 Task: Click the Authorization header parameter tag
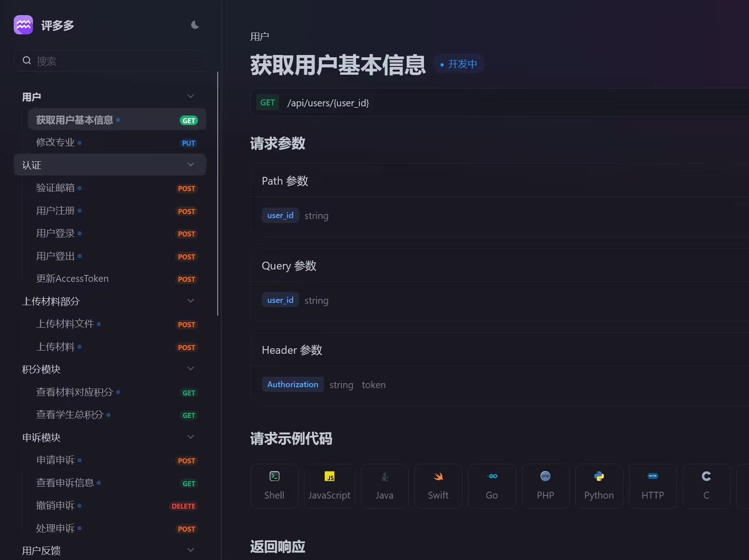pos(292,384)
